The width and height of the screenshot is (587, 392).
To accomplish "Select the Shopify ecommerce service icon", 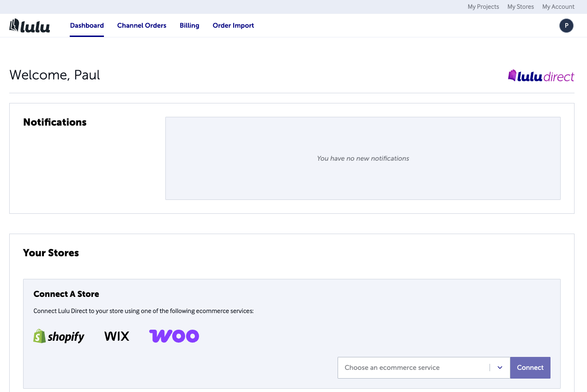I will click(59, 336).
